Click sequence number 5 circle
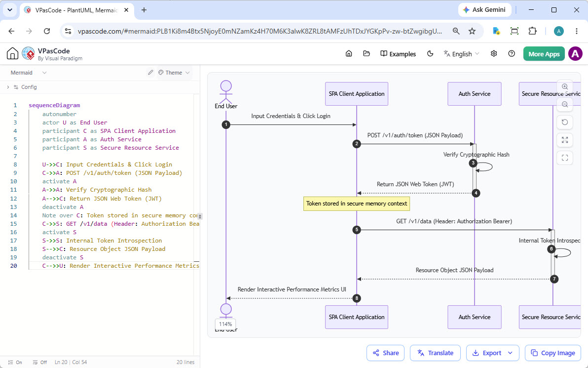 pyautogui.click(x=357, y=230)
